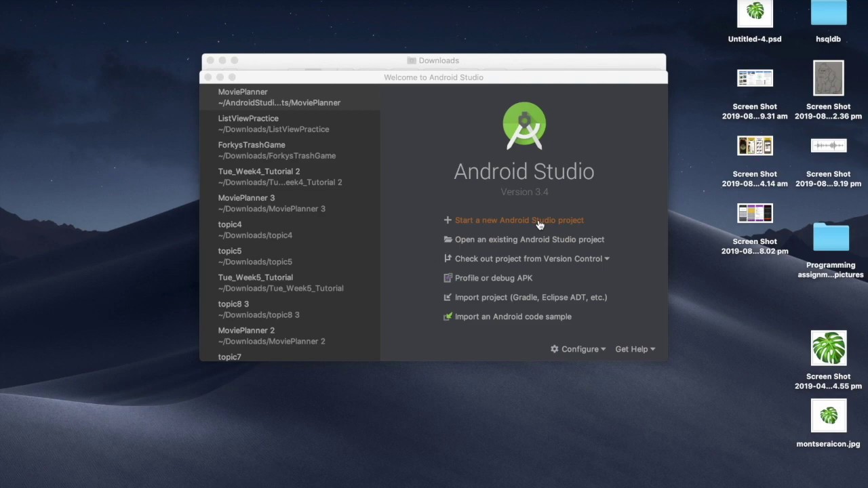Click the Import Android code sample icon
The height and width of the screenshot is (488, 868).
448,317
